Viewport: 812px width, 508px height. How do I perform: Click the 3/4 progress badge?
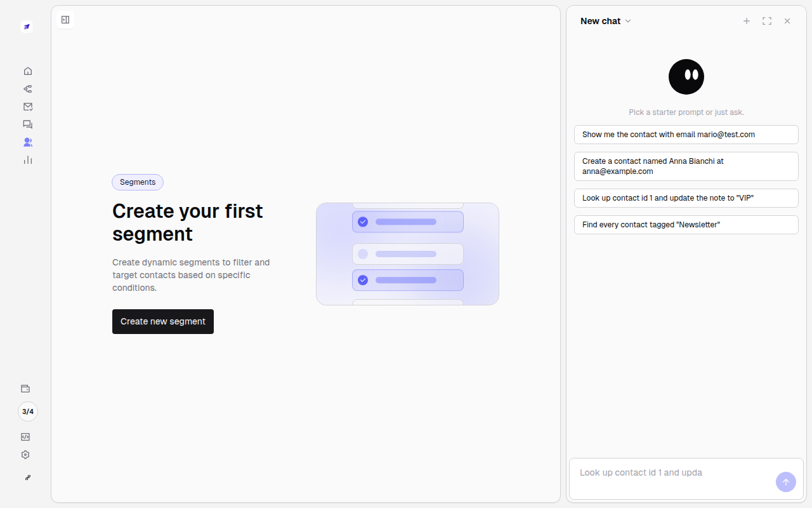pos(28,411)
